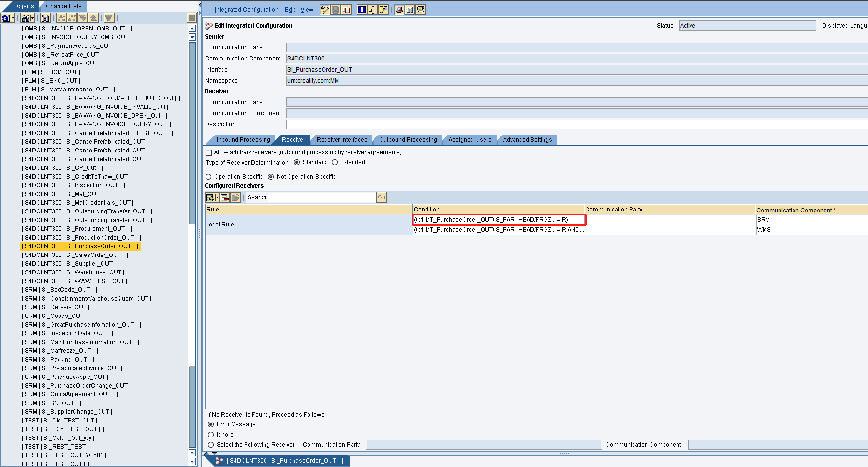Open the Search binoculars icon above the tree
Viewport: 868px width, 467px height.
tap(45, 18)
